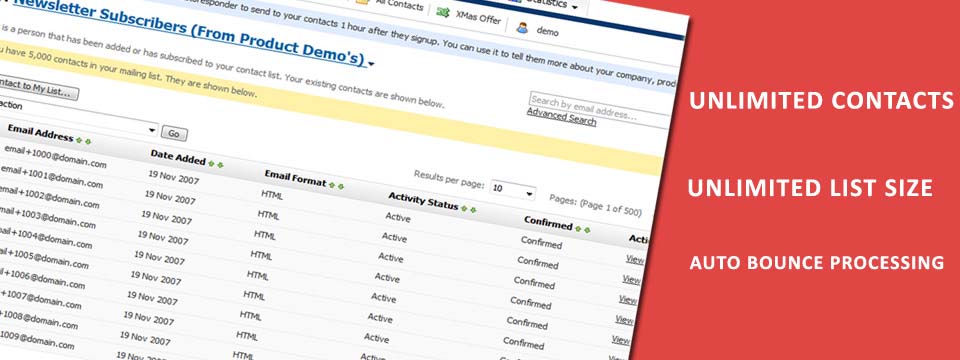Click left sort arrow beside Date Added
The width and height of the screenshot is (960, 360).
click(211, 163)
